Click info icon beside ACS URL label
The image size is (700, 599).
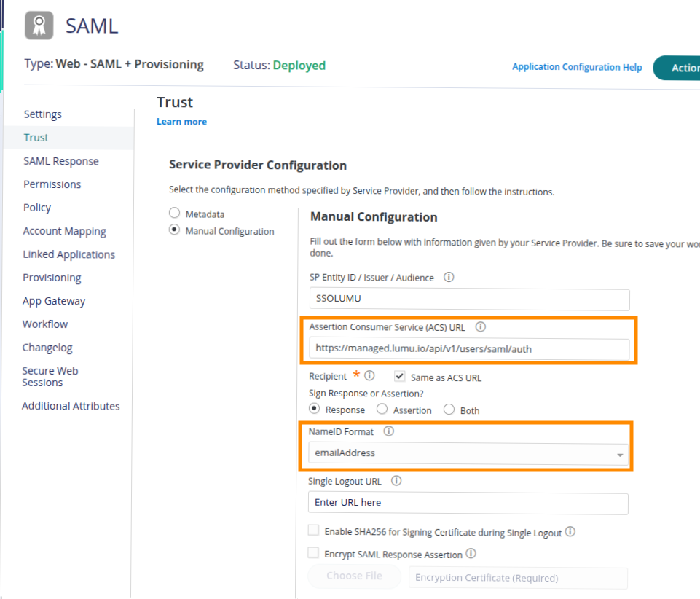(480, 327)
